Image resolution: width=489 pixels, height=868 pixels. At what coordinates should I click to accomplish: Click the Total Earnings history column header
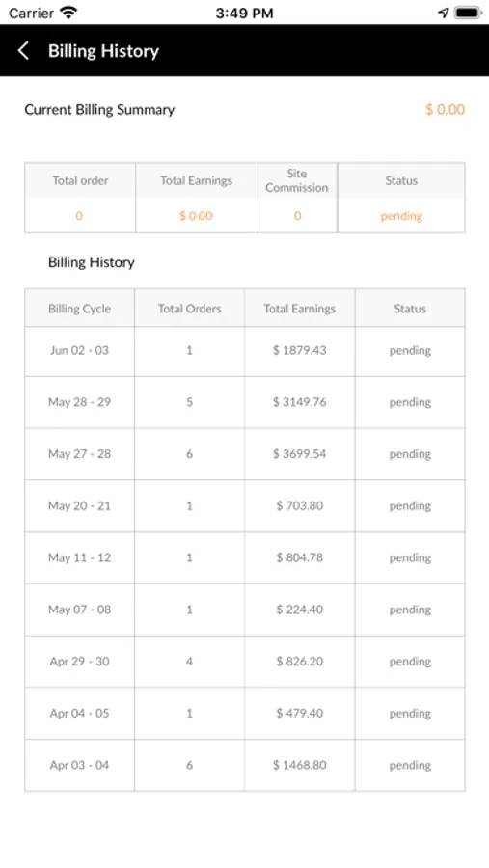pyautogui.click(x=300, y=309)
